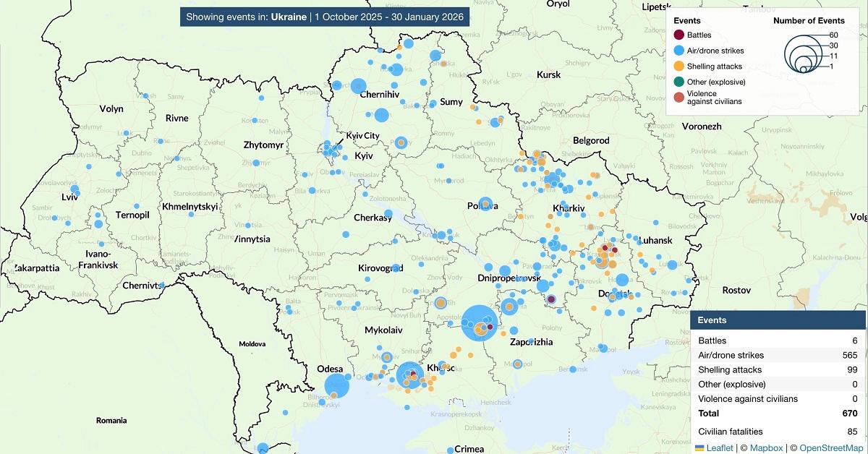Click the large blue circle near Chernihiv label

tap(358, 85)
